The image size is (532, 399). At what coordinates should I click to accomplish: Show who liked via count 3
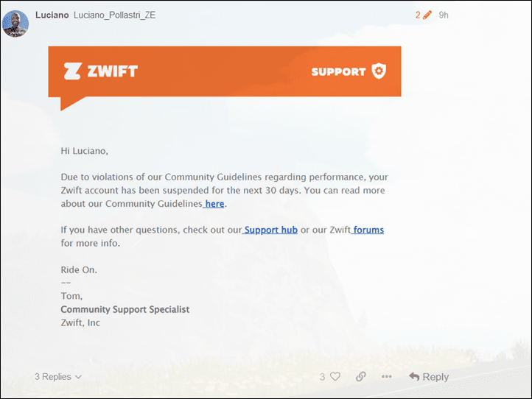tap(322, 377)
